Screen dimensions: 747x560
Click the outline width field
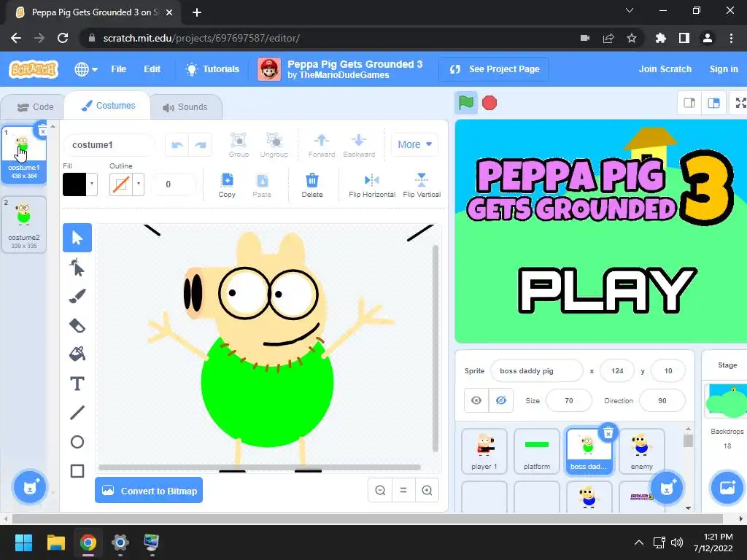(174, 184)
